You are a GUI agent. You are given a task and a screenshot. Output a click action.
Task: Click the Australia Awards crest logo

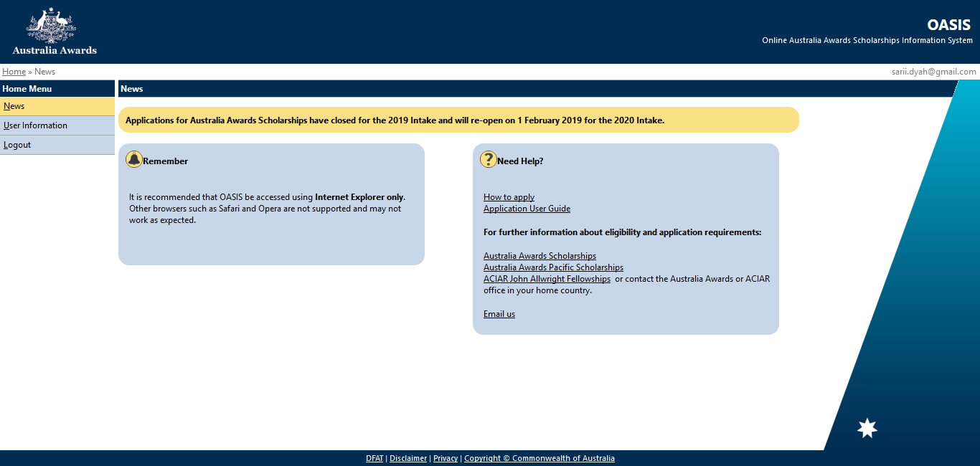click(54, 32)
